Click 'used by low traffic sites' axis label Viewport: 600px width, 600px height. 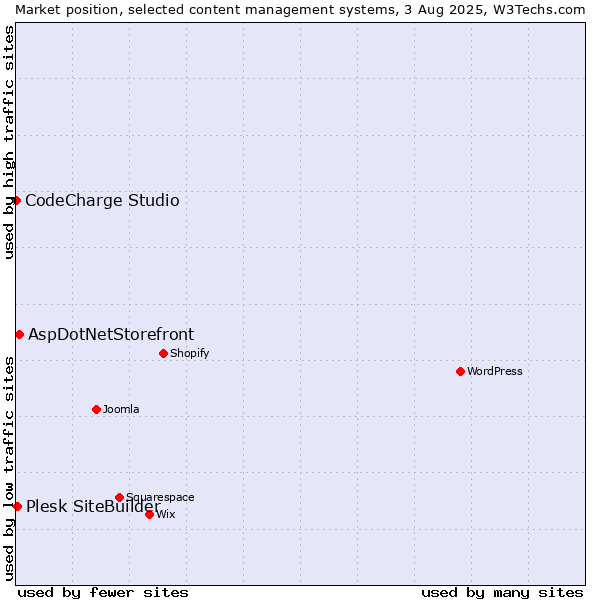point(8,469)
